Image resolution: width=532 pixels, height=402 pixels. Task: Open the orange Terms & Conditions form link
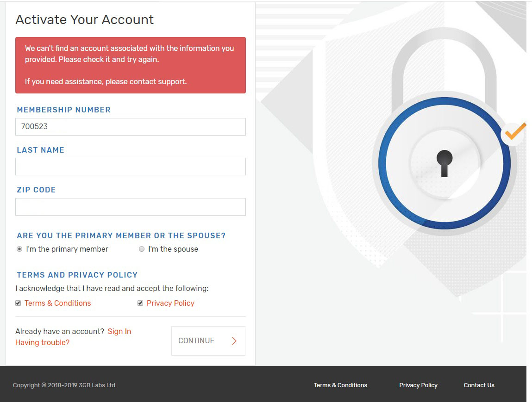(57, 303)
